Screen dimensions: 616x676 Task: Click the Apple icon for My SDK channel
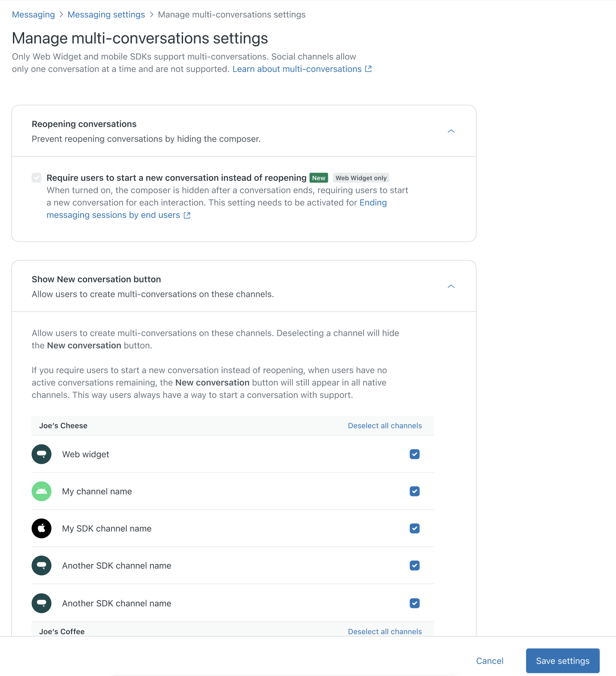click(x=41, y=528)
